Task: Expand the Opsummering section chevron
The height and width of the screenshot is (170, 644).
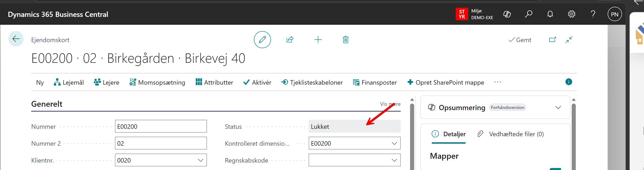Action: (x=558, y=108)
